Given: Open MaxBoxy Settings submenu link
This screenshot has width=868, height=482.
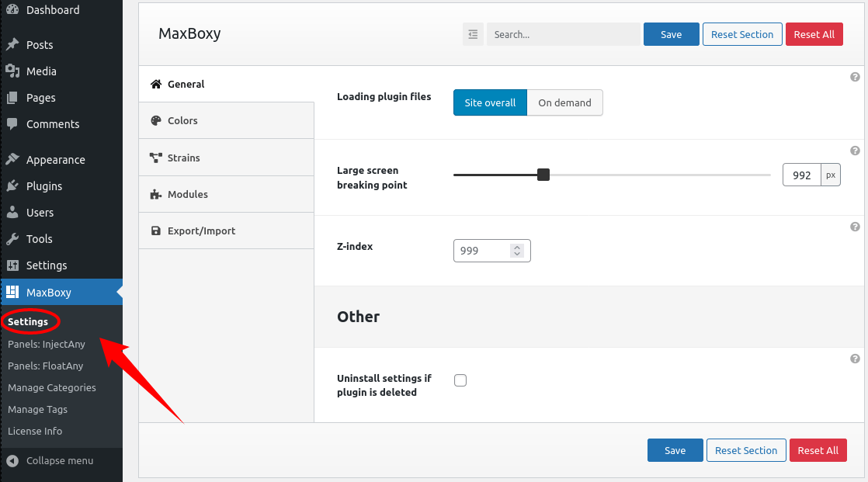Looking at the screenshot, I should point(28,321).
